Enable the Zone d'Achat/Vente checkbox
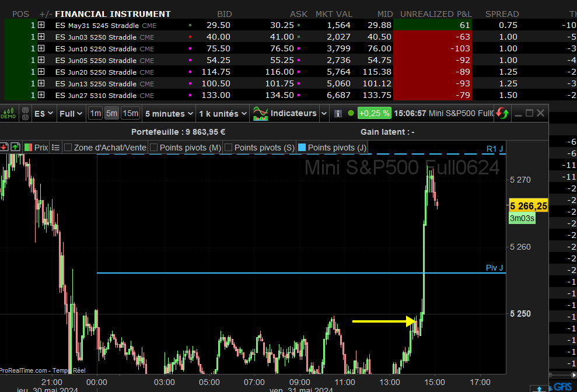This screenshot has width=577, height=392. (x=68, y=148)
